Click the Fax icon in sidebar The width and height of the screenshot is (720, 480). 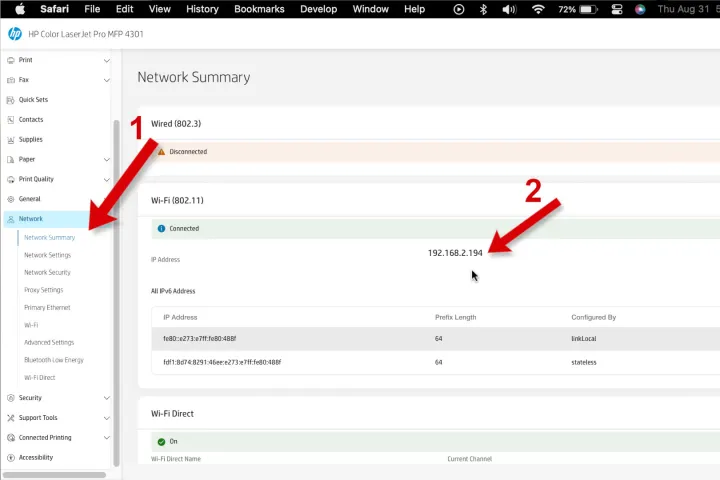(x=11, y=80)
